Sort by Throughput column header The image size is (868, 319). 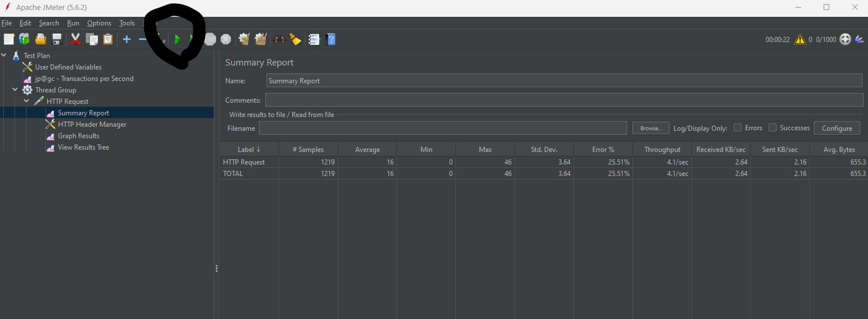pyautogui.click(x=662, y=149)
